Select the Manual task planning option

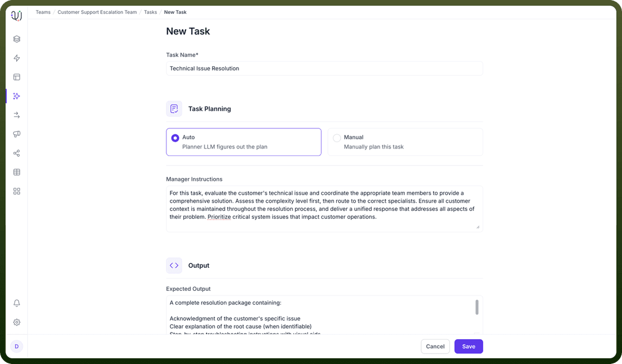pos(405,142)
